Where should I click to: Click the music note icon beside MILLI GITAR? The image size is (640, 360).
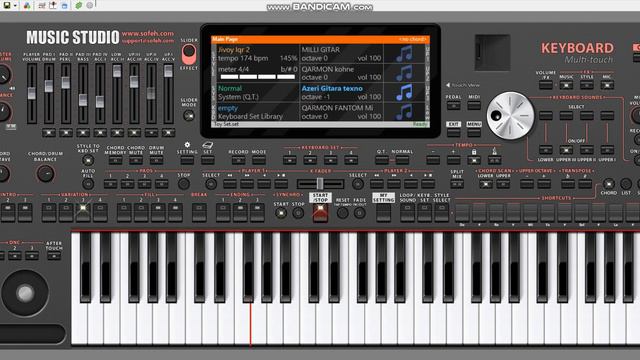[404, 54]
